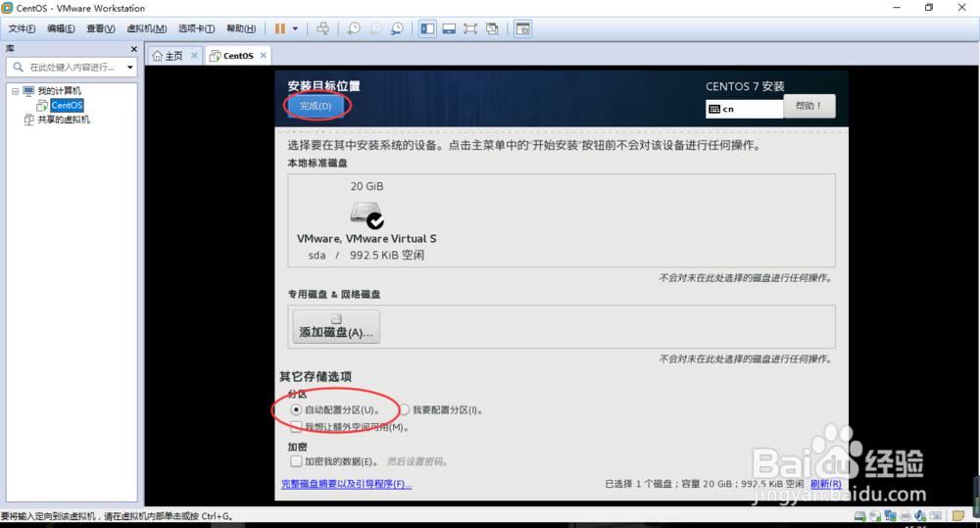Select the 20 GiB VMware virtual disk
The height and width of the screenshot is (528, 980).
(x=367, y=220)
